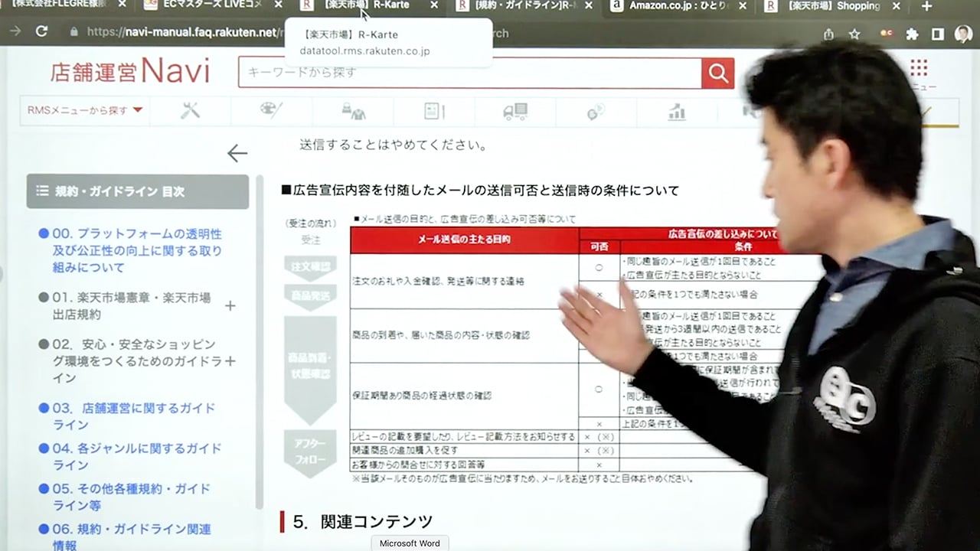This screenshot has height=551, width=980.
Task: Click the back arrow above the sidebar
Action: (237, 153)
